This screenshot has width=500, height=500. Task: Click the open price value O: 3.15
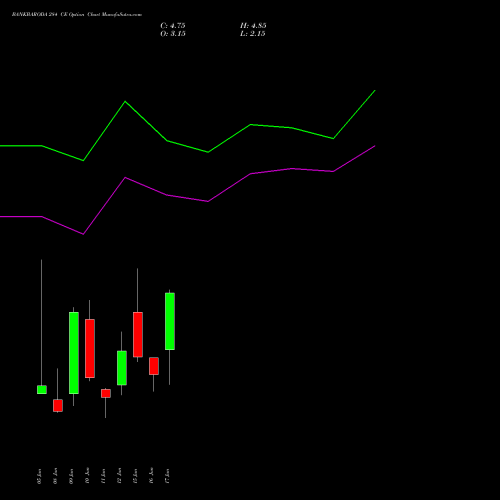[x=173, y=34]
